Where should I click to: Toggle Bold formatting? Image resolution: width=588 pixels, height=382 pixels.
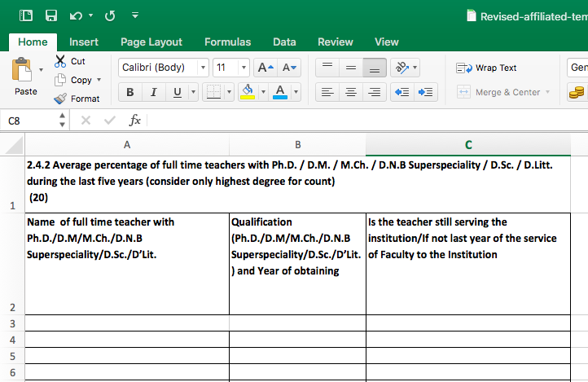point(130,92)
